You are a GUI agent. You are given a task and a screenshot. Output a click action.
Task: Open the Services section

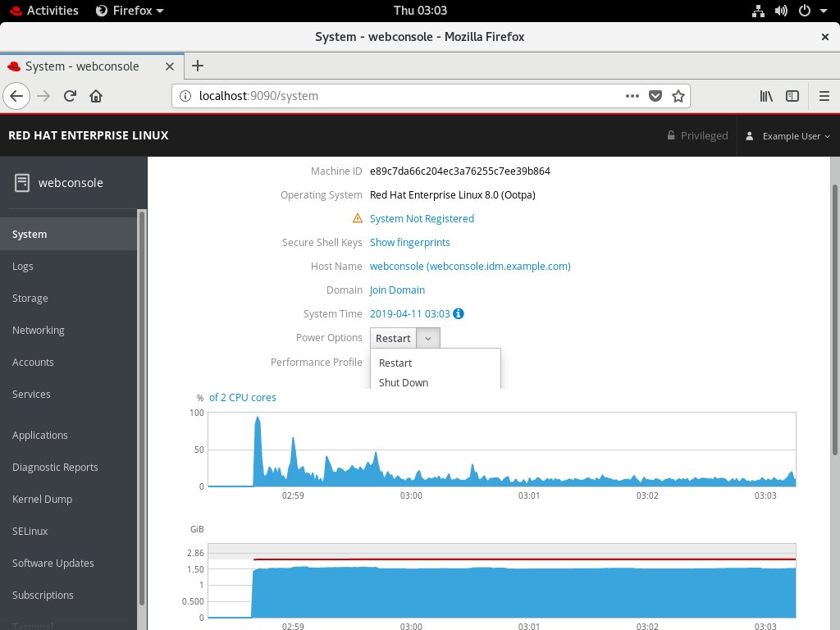(69, 395)
